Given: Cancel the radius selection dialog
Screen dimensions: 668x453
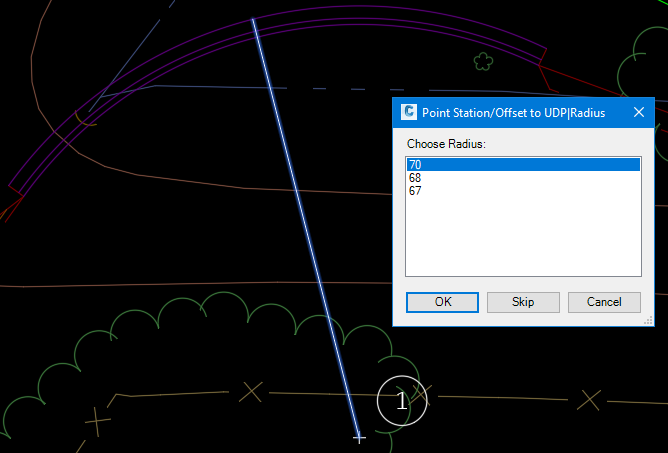Looking at the screenshot, I should (604, 302).
